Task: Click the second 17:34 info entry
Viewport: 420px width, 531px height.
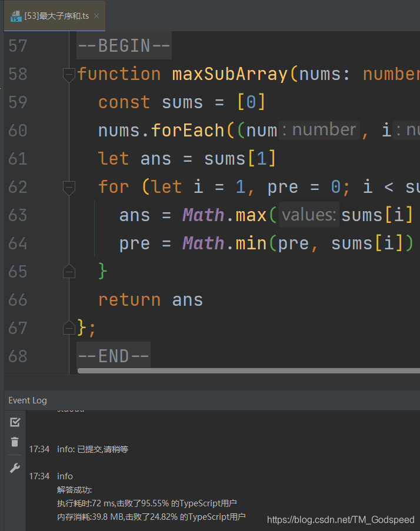Action: tap(51, 476)
